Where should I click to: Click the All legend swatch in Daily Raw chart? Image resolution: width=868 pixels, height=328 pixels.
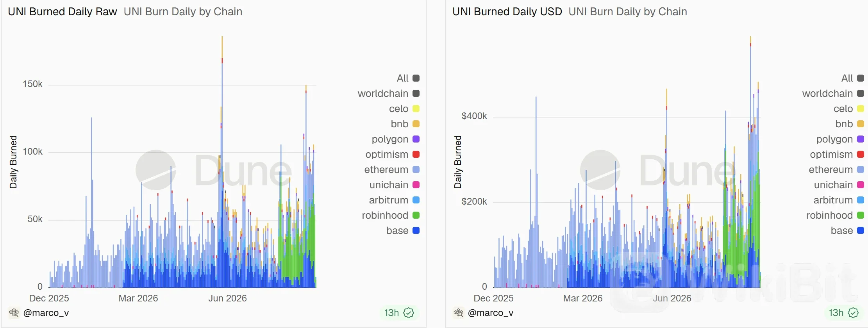coord(416,78)
